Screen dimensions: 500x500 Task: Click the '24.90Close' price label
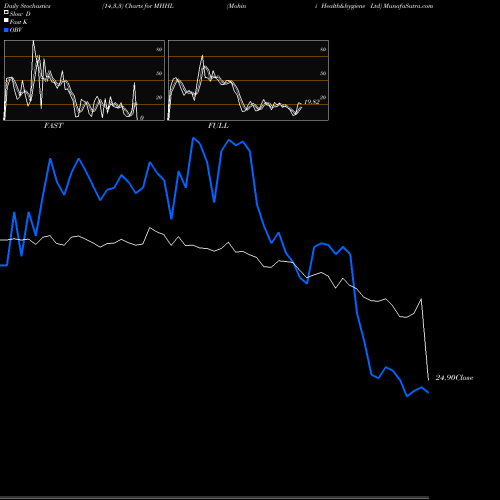454,378
